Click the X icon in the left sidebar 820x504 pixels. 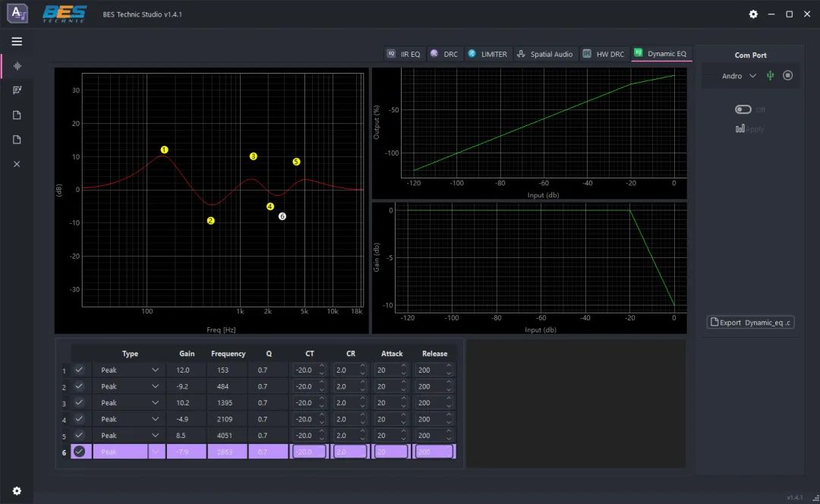click(x=17, y=164)
